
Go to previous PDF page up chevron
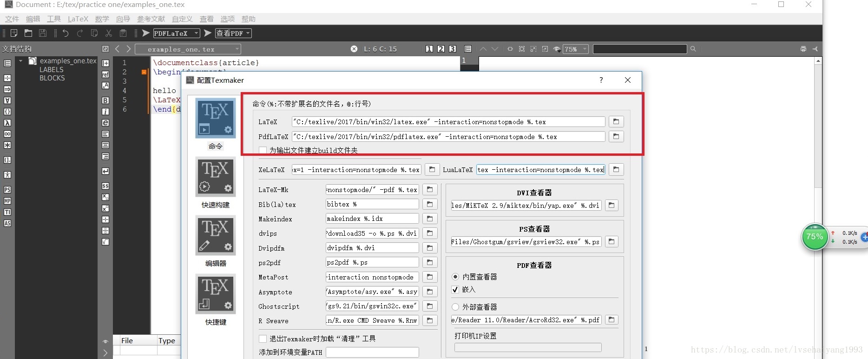(x=483, y=49)
